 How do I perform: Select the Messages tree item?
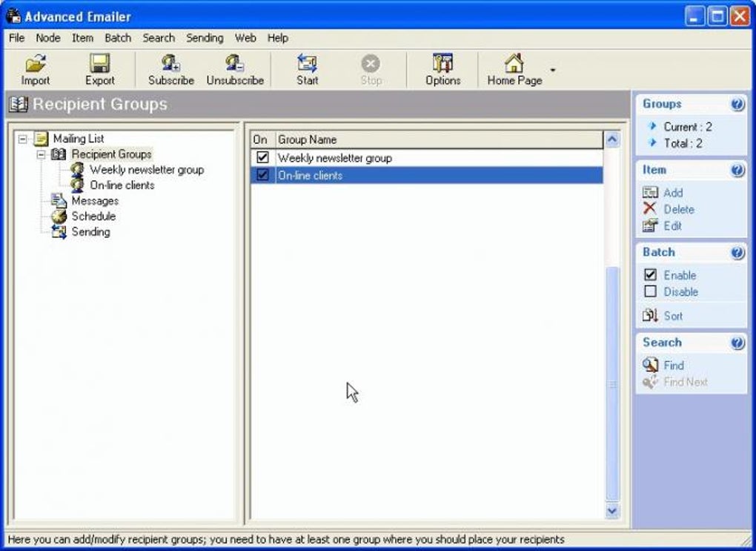(95, 201)
